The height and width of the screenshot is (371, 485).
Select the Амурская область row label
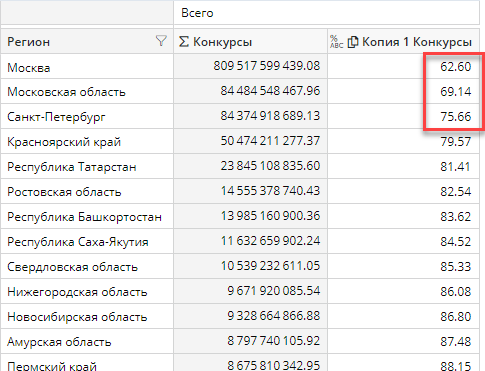pos(59,342)
